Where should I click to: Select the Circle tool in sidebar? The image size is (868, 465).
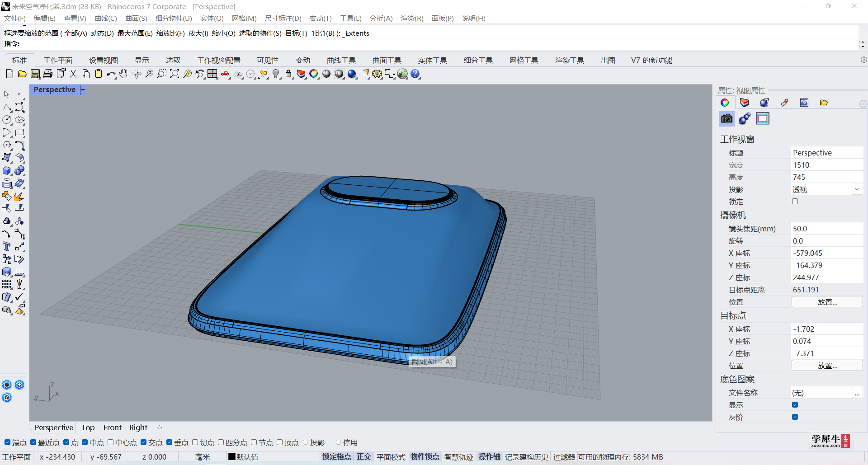coord(7,120)
